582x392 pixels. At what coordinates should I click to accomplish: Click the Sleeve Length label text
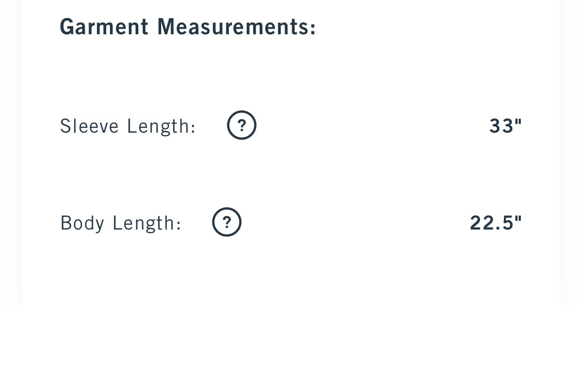[x=128, y=126]
